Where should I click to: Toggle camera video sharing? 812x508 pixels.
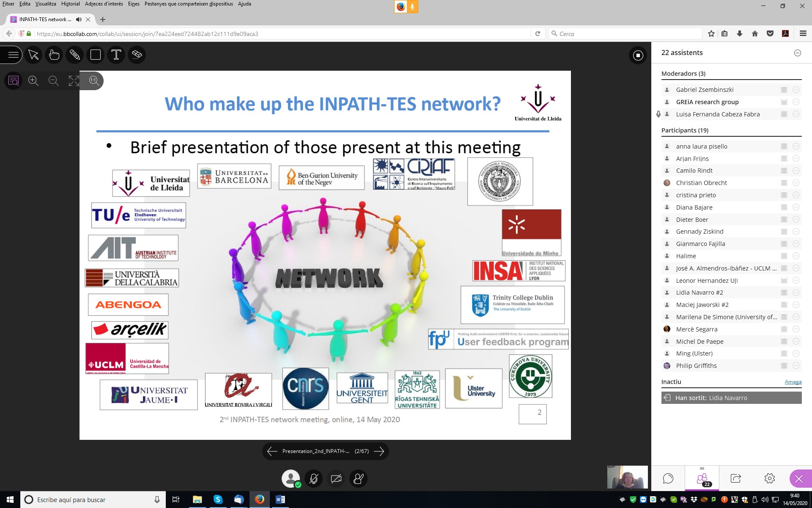[x=336, y=479]
